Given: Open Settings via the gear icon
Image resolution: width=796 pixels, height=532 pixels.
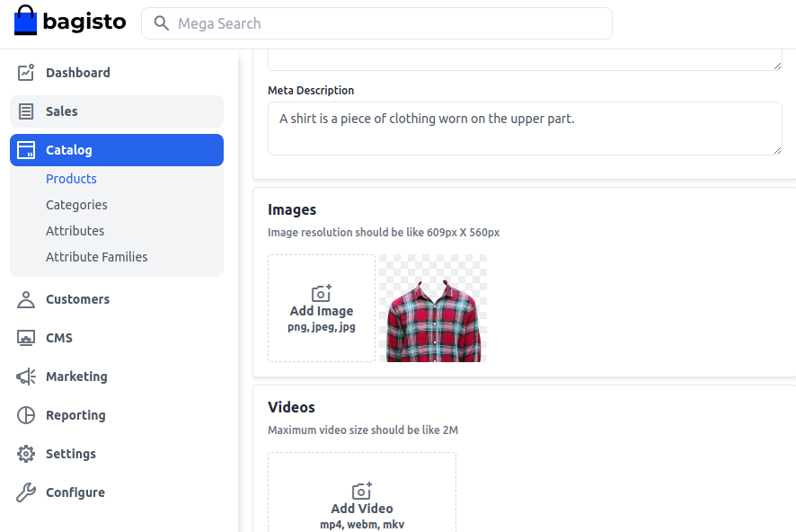Looking at the screenshot, I should 26,453.
